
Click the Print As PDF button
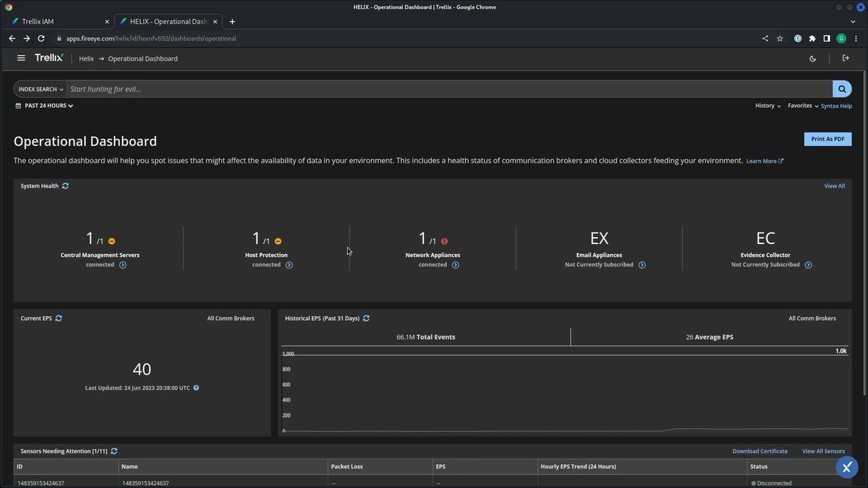pos(827,139)
